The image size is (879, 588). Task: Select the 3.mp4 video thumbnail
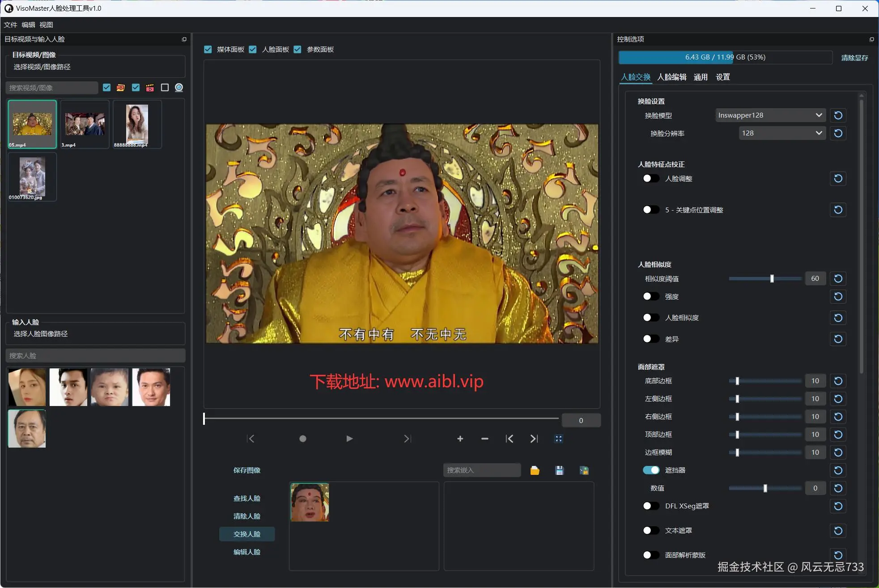(x=85, y=124)
